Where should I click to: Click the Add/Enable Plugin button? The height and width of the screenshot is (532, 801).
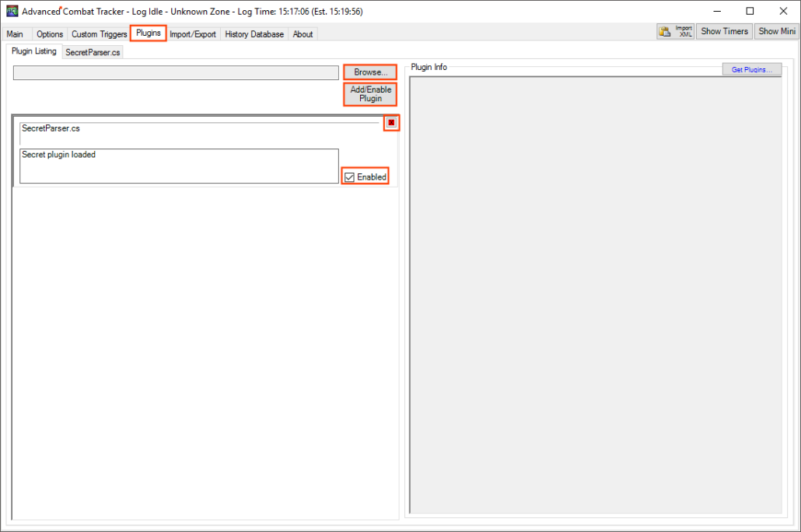(x=370, y=94)
